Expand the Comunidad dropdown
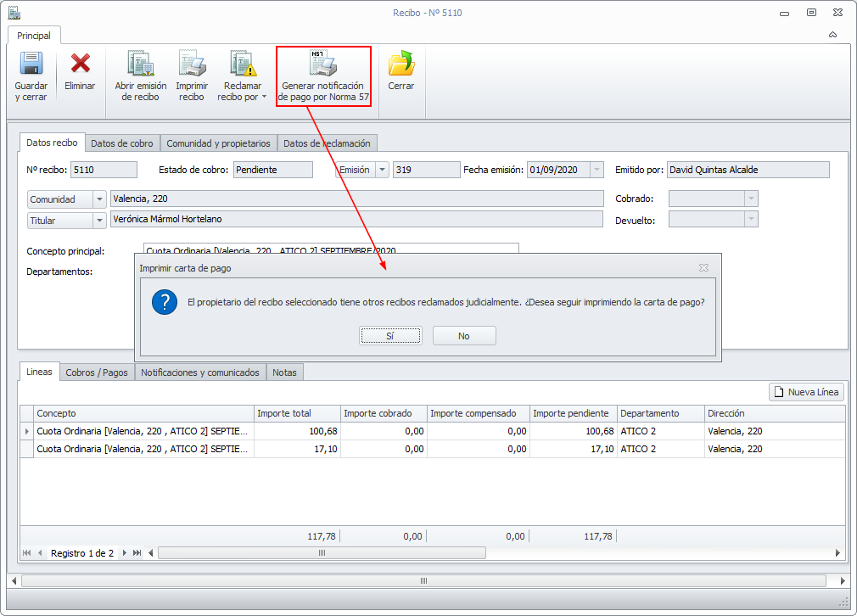Viewport: 857px width, 616px height. click(x=99, y=199)
